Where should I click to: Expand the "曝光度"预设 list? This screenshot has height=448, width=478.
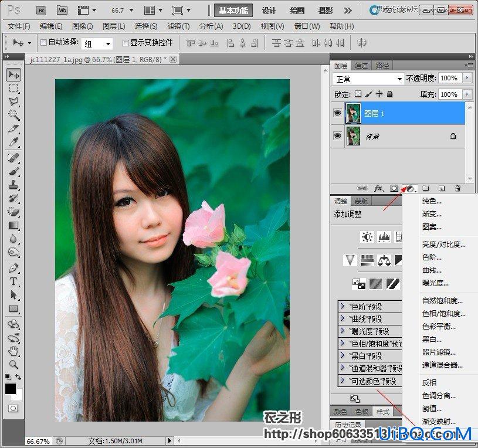tap(343, 331)
